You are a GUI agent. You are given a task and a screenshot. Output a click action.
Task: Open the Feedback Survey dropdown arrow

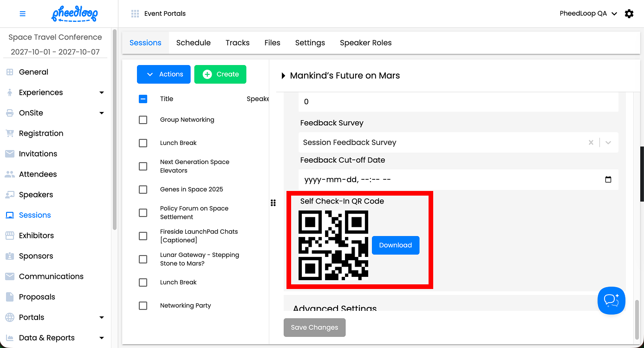click(x=609, y=143)
